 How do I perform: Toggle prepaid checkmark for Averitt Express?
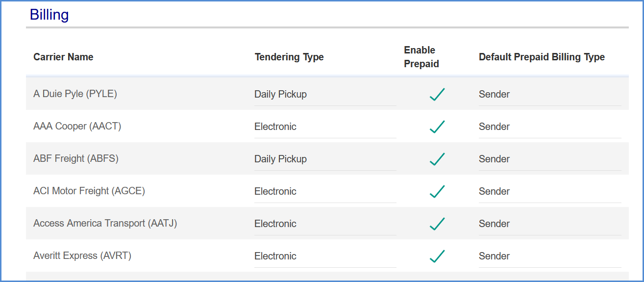(x=437, y=256)
